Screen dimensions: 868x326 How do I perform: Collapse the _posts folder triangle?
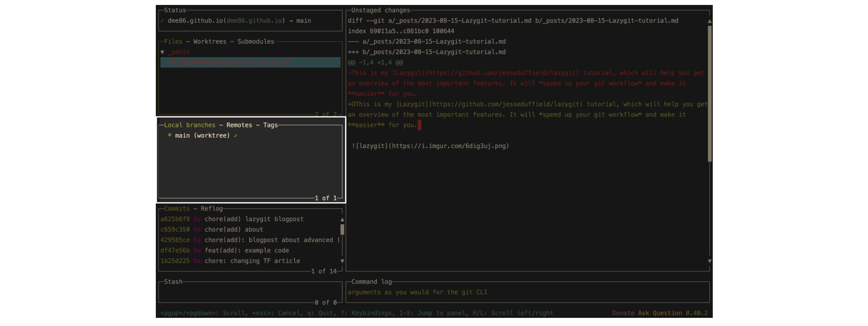coord(162,52)
